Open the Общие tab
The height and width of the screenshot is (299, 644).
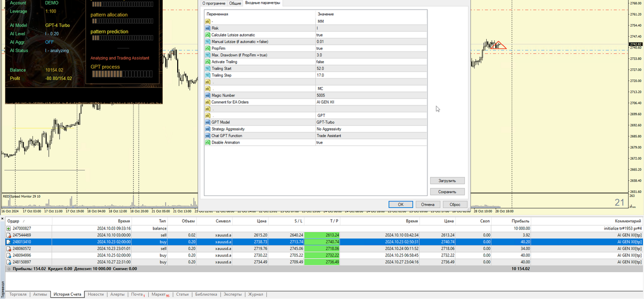(x=235, y=3)
